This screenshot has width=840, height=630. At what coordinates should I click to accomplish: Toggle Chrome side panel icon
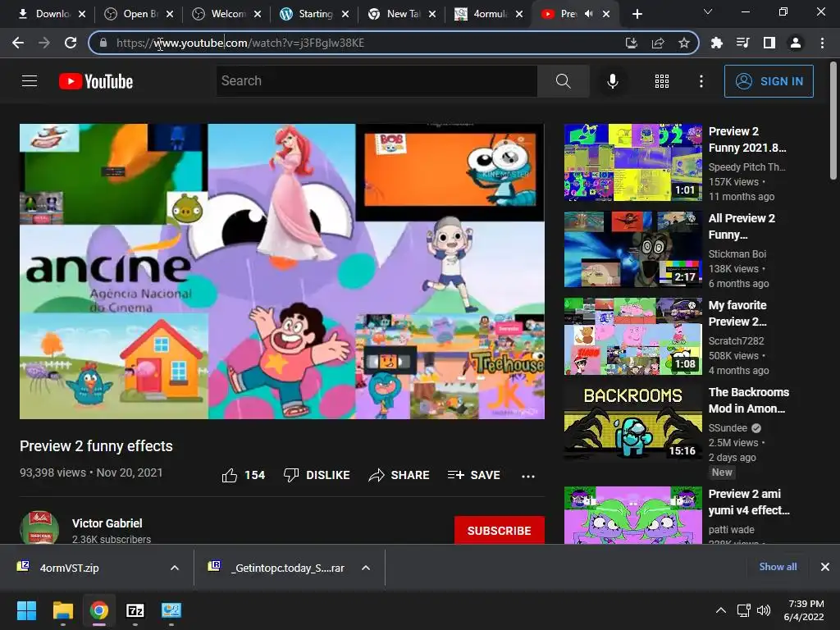[769, 43]
